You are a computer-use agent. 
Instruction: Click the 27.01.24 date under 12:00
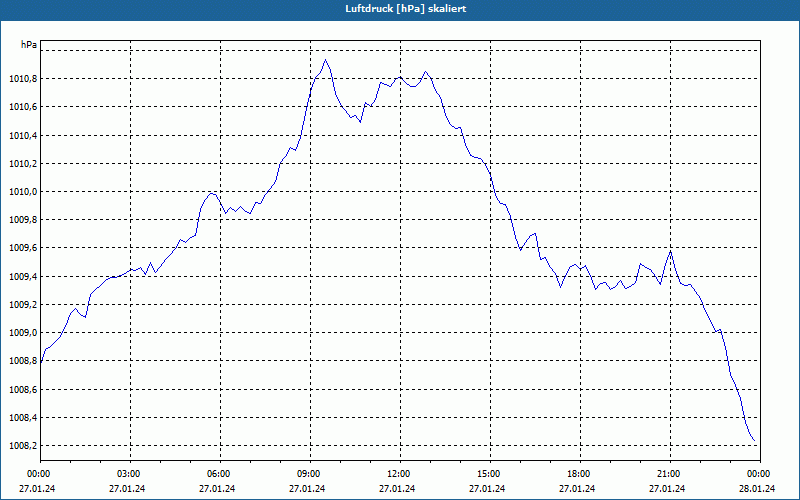[397, 489]
